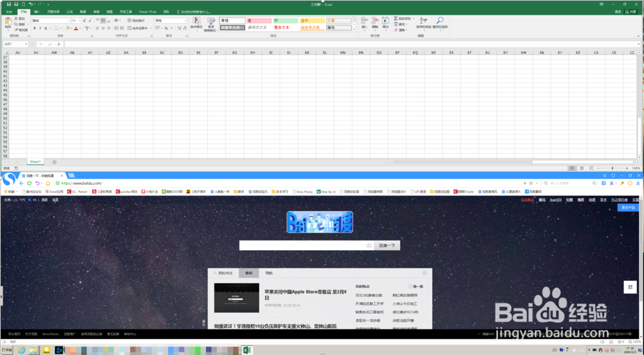Image resolution: width=644 pixels, height=355 pixels.
Task: Expand cell styles gallery more arrow
Action: click(354, 29)
